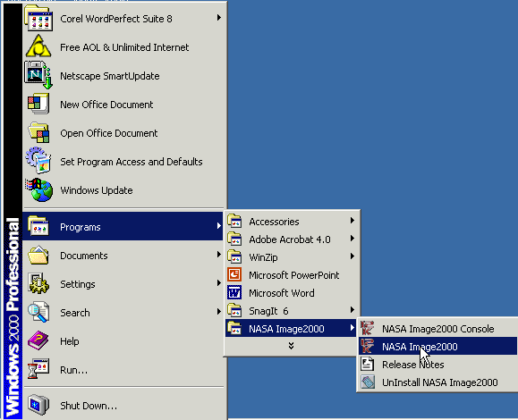
Task: Click the NASA Image2000 folder icon
Action: (234, 328)
